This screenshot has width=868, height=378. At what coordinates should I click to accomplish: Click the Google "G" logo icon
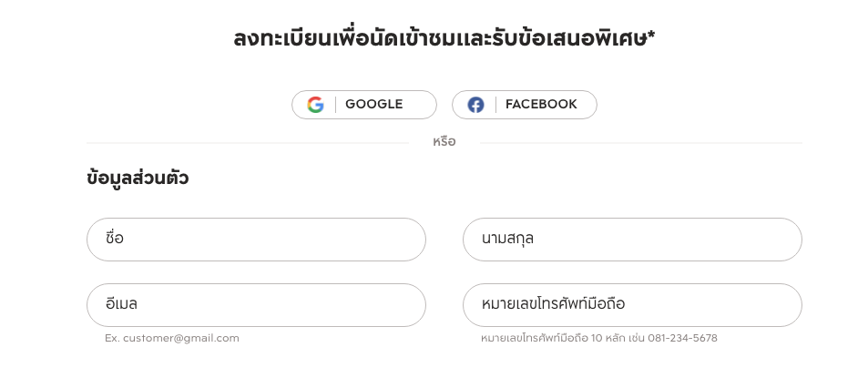point(315,105)
